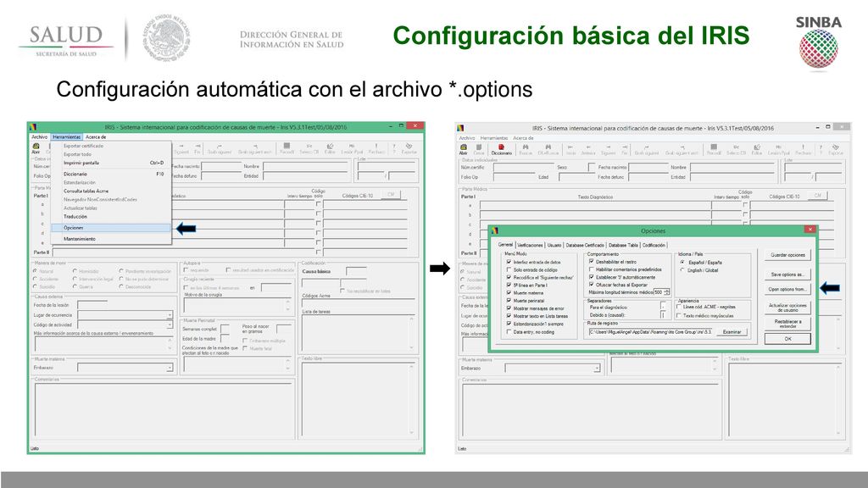This screenshot has height=488, width=868.
Task: Click Ruta de registro path field
Action: pos(651,332)
